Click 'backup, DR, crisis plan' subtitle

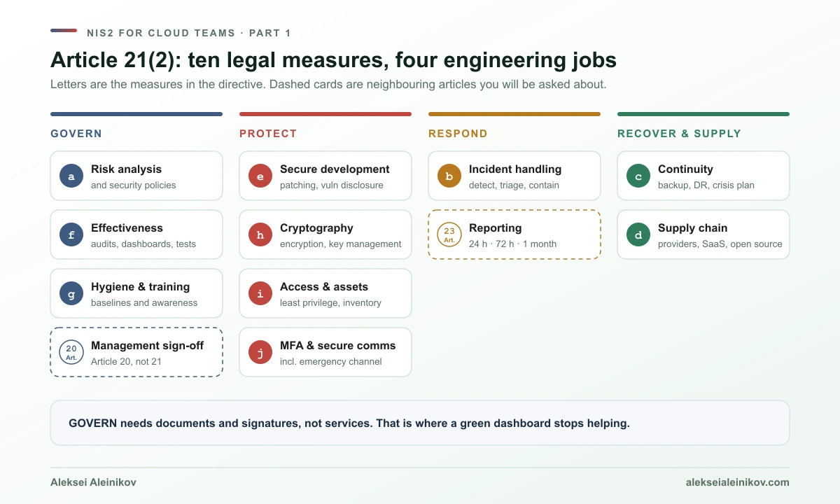click(x=706, y=185)
